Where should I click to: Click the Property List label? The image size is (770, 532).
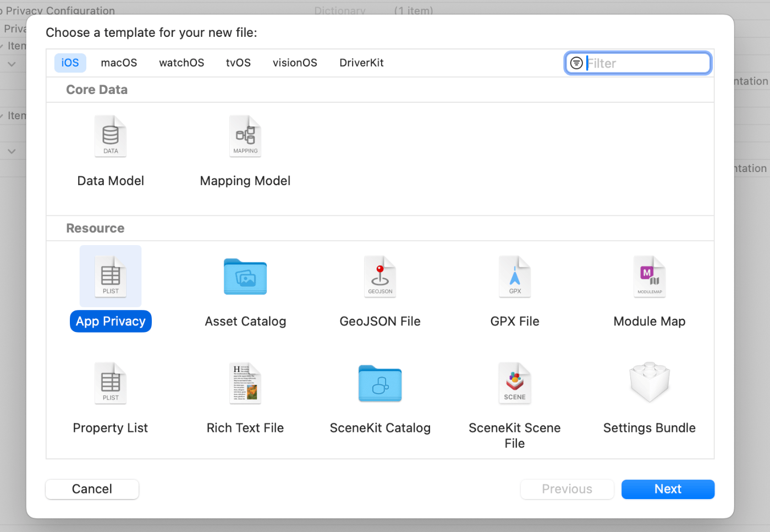111,428
